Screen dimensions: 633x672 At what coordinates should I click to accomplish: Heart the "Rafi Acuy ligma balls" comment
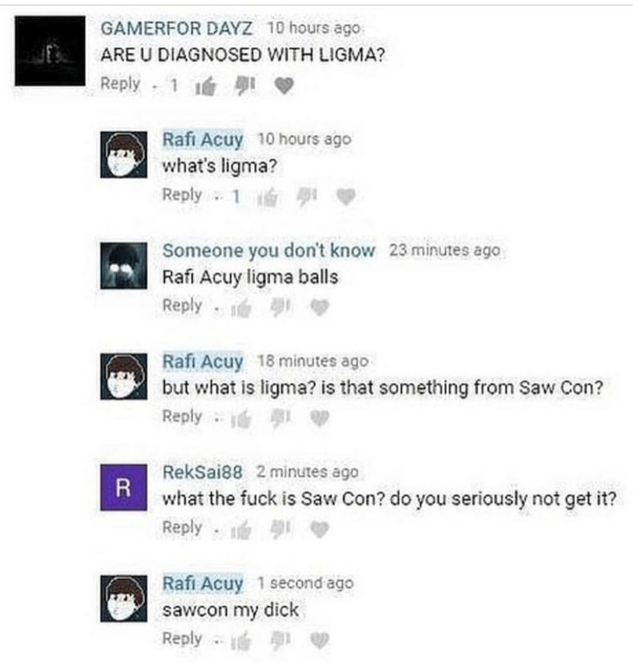(x=319, y=307)
